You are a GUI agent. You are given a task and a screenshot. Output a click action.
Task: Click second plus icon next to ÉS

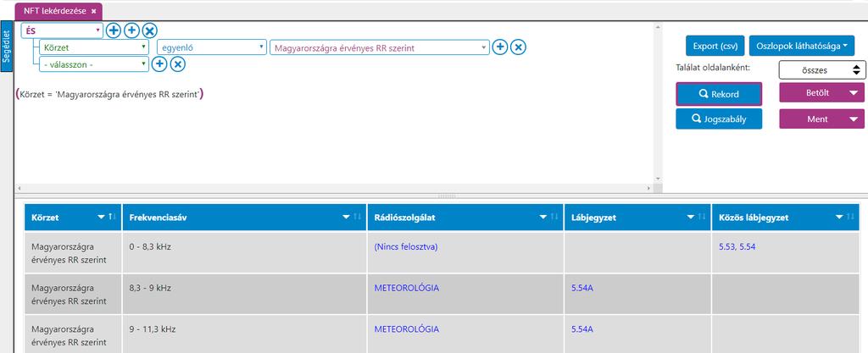tap(131, 30)
